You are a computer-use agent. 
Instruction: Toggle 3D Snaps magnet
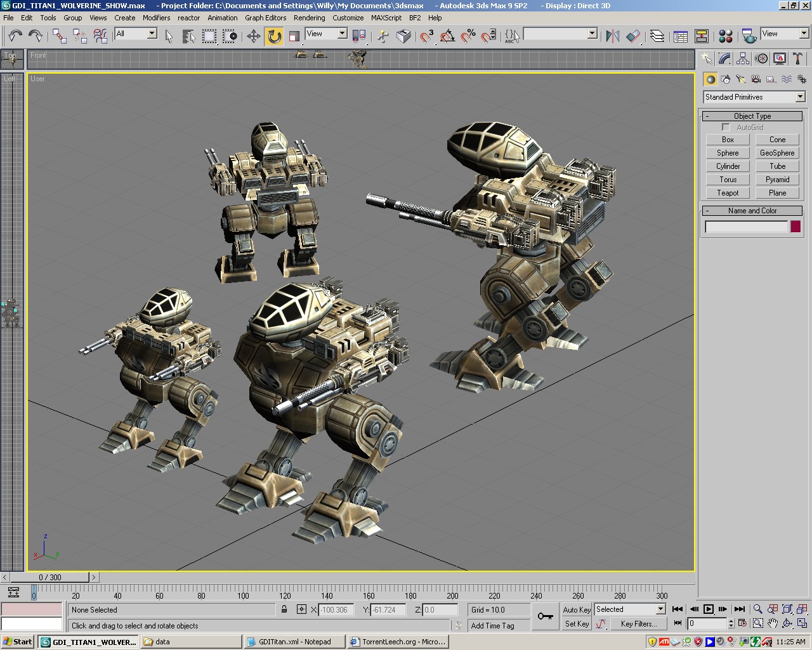click(x=427, y=36)
